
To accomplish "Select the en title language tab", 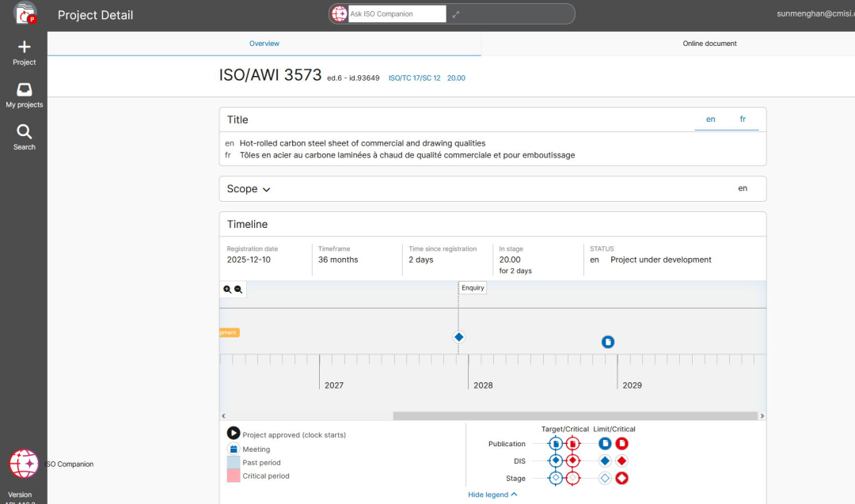I will [710, 119].
